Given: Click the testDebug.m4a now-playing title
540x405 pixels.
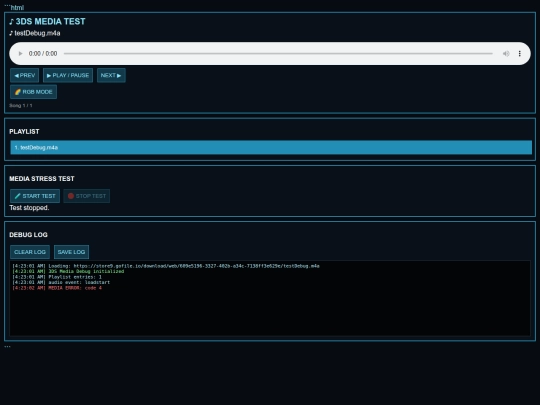Looking at the screenshot, I should pyautogui.click(x=35, y=33).
